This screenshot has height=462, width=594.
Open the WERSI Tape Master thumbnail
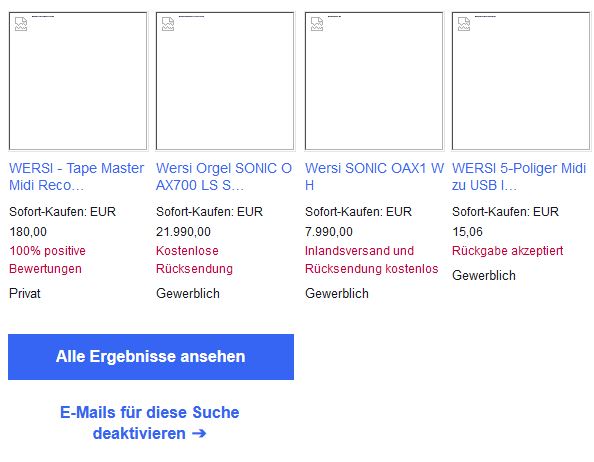click(78, 81)
